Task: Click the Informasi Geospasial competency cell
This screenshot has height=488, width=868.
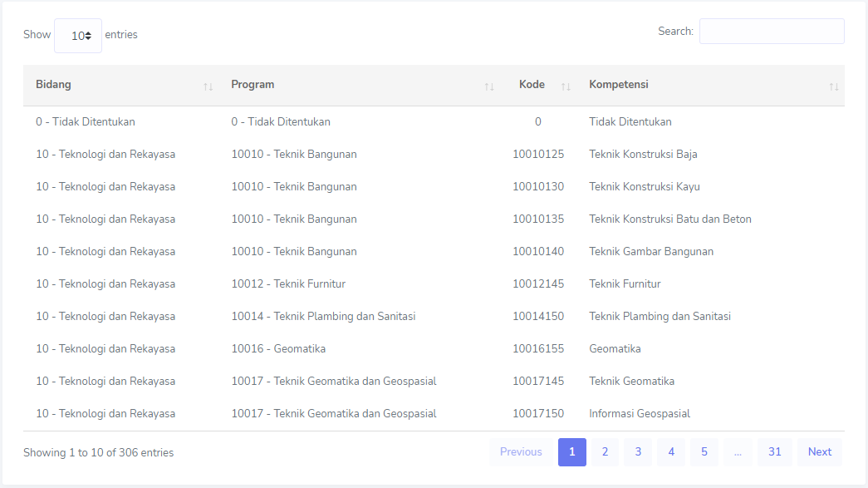Action: point(640,413)
